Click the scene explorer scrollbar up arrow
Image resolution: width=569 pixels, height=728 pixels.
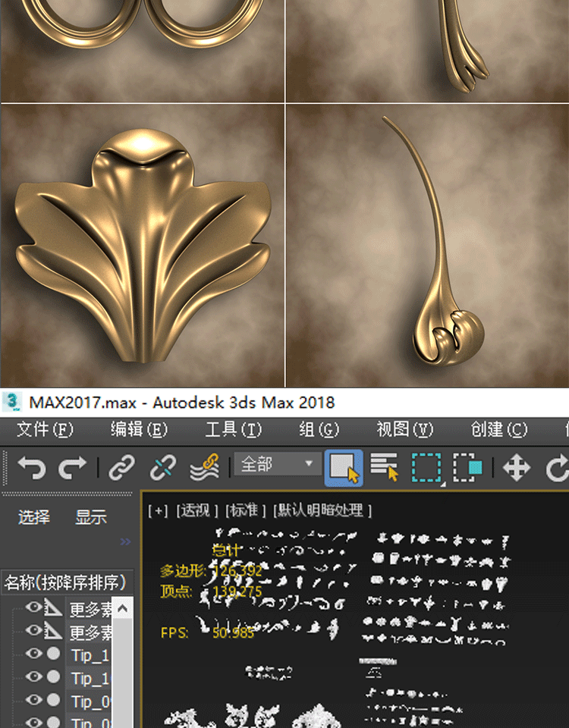(x=123, y=608)
